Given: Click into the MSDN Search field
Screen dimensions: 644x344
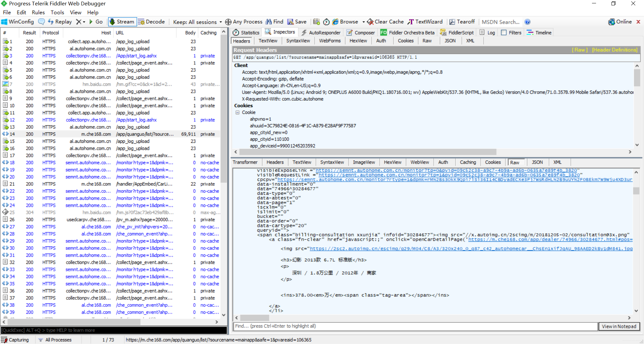Looking at the screenshot, I should click(501, 22).
